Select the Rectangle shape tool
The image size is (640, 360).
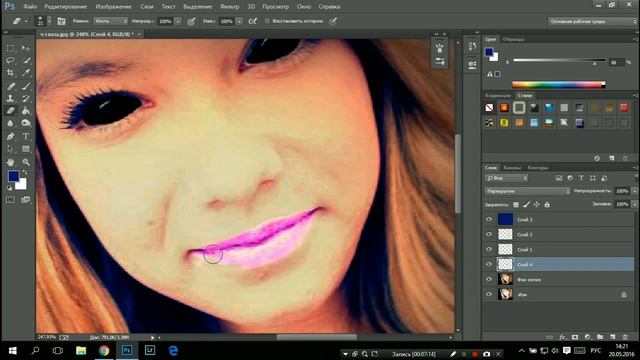26,149
